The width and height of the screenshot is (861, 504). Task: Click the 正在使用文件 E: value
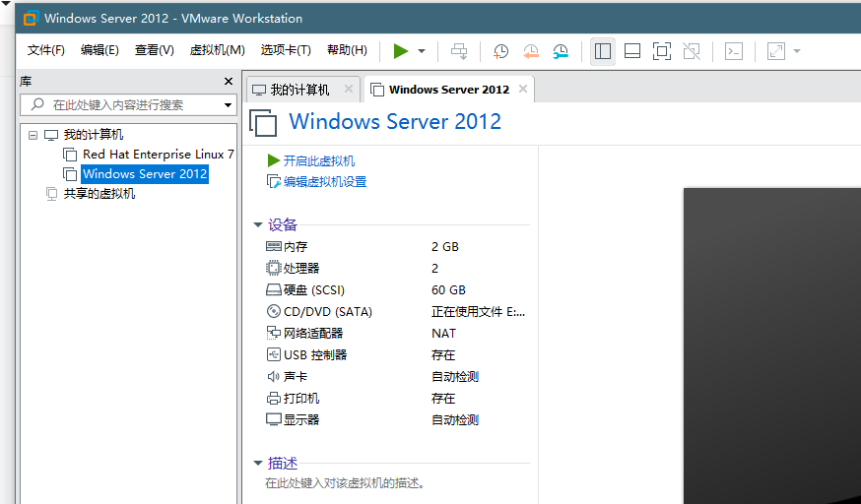(x=478, y=311)
